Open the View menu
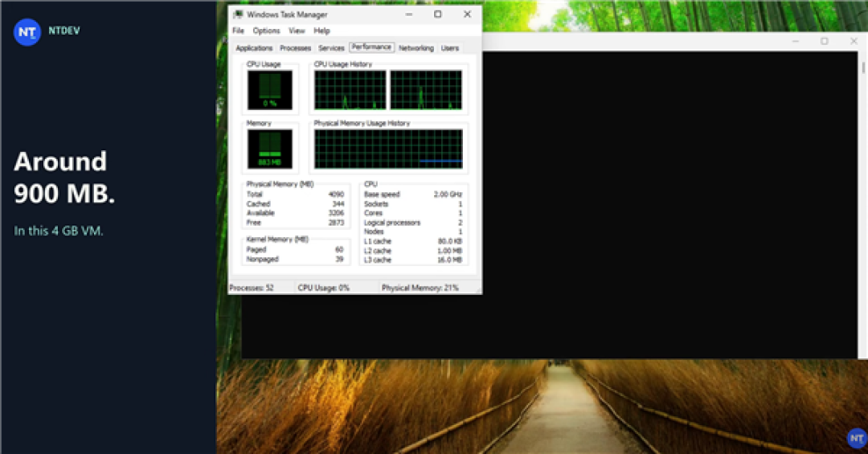868x454 pixels. coord(297,31)
